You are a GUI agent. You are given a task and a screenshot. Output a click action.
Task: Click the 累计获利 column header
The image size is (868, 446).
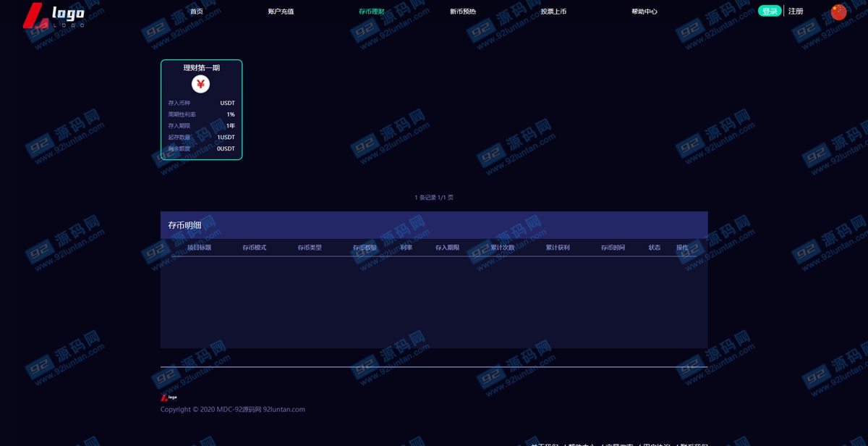[x=558, y=248]
